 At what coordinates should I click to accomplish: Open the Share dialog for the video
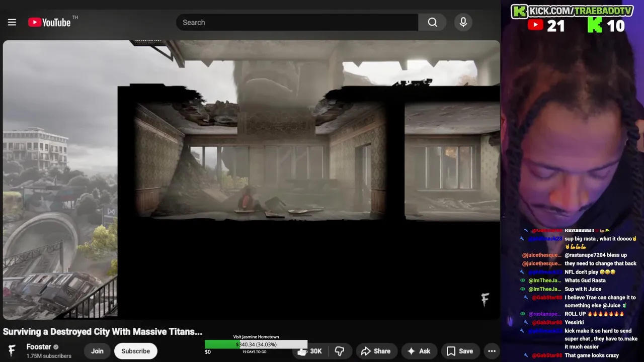coord(376,351)
